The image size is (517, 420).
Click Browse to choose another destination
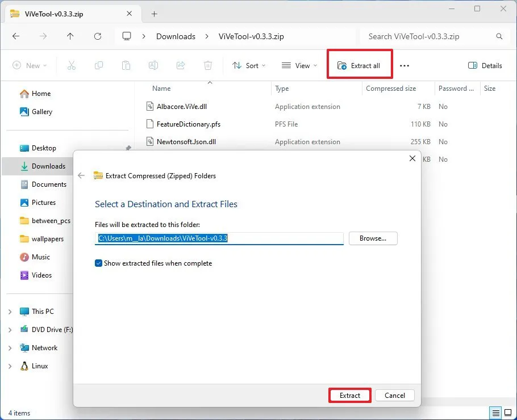373,238
